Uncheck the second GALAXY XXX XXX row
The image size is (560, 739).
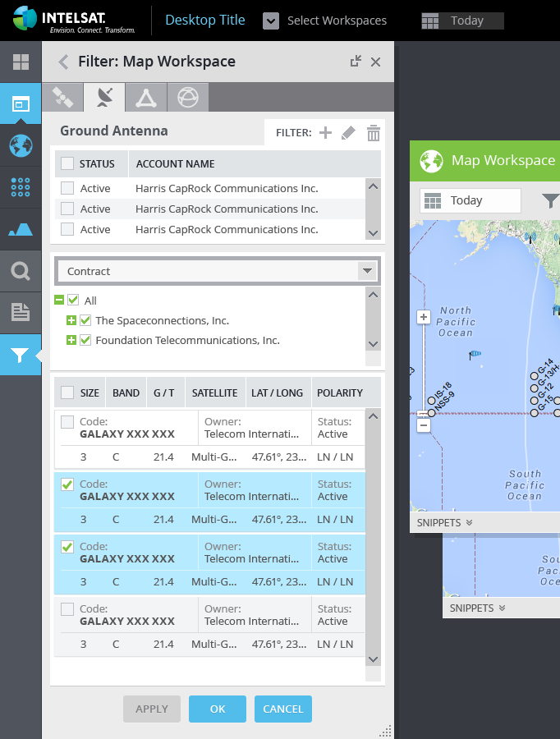(x=67, y=484)
